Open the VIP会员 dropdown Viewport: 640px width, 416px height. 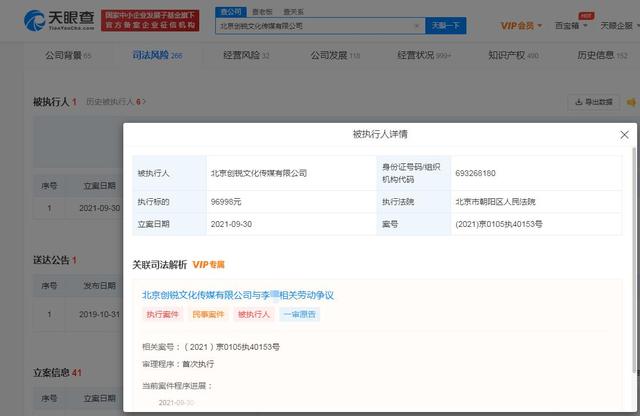(x=521, y=26)
